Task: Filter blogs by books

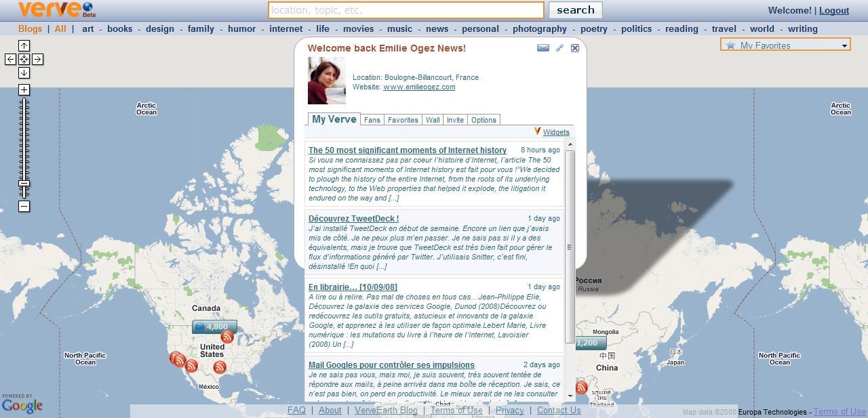Action: (x=119, y=28)
